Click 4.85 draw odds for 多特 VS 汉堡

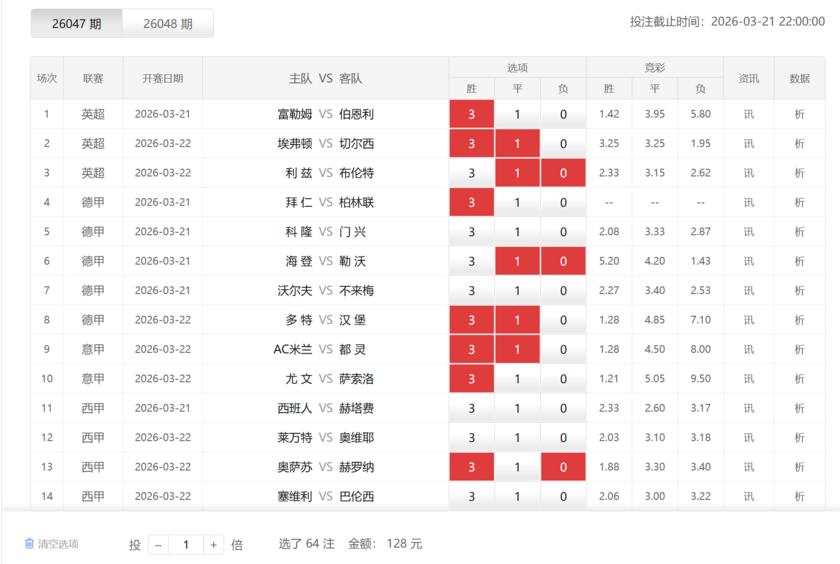(655, 320)
